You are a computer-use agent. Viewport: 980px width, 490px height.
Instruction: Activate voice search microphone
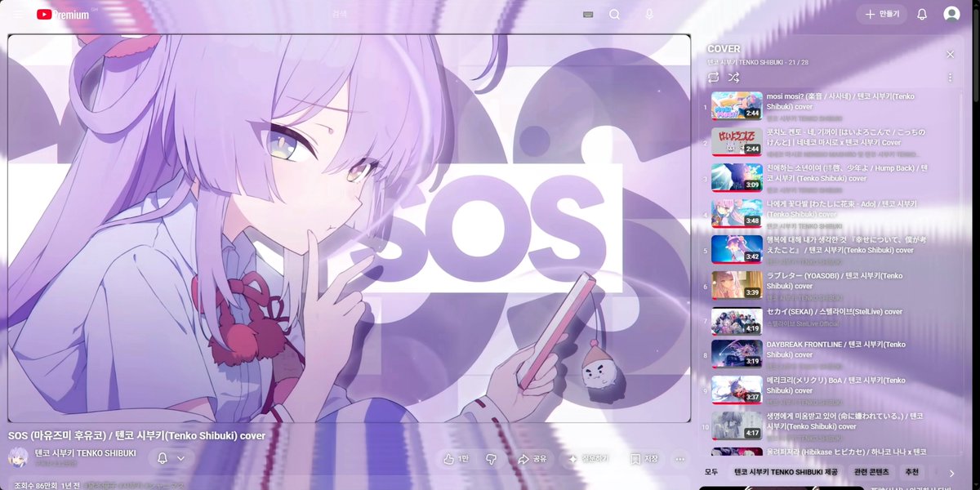(649, 14)
